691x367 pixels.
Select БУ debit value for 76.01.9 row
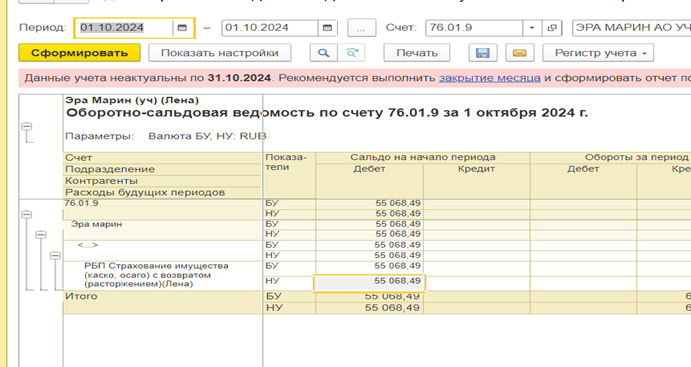398,203
